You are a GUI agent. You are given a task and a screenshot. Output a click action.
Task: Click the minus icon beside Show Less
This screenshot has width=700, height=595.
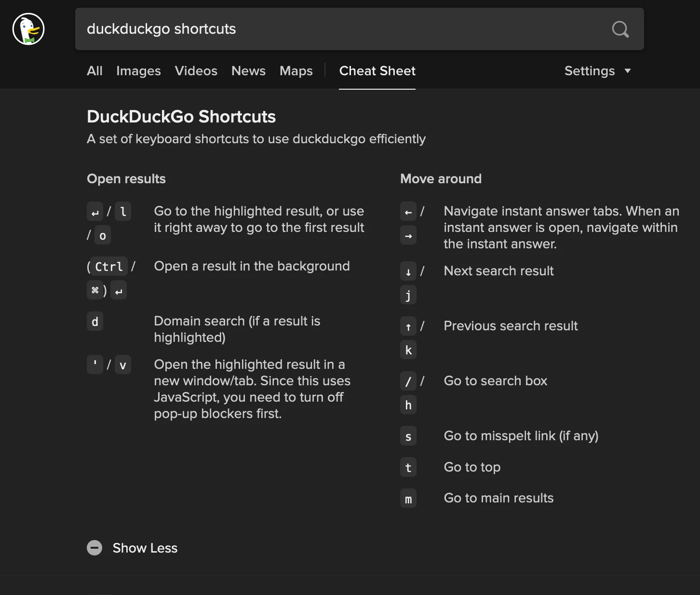[x=94, y=548]
